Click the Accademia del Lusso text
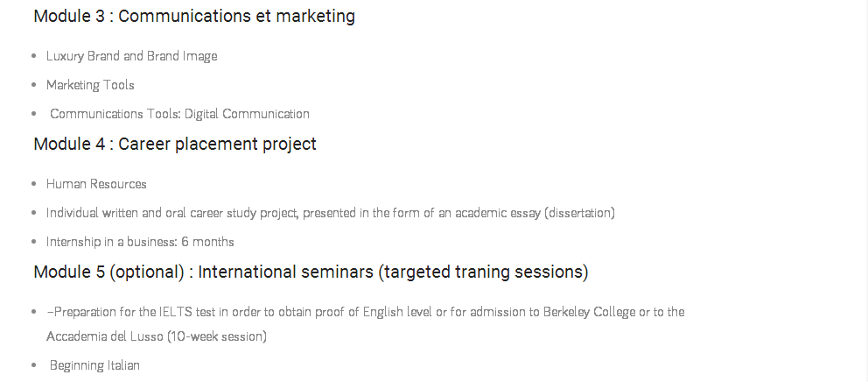The height and width of the screenshot is (382, 868). [x=104, y=336]
